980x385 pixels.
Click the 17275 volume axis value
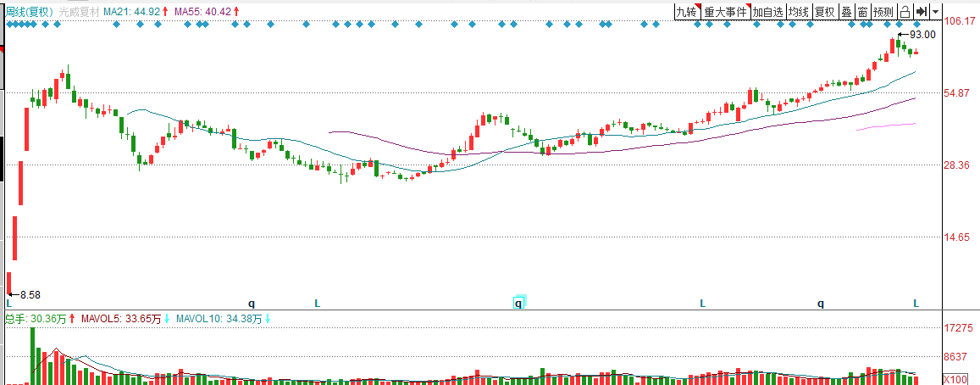pyautogui.click(x=958, y=328)
